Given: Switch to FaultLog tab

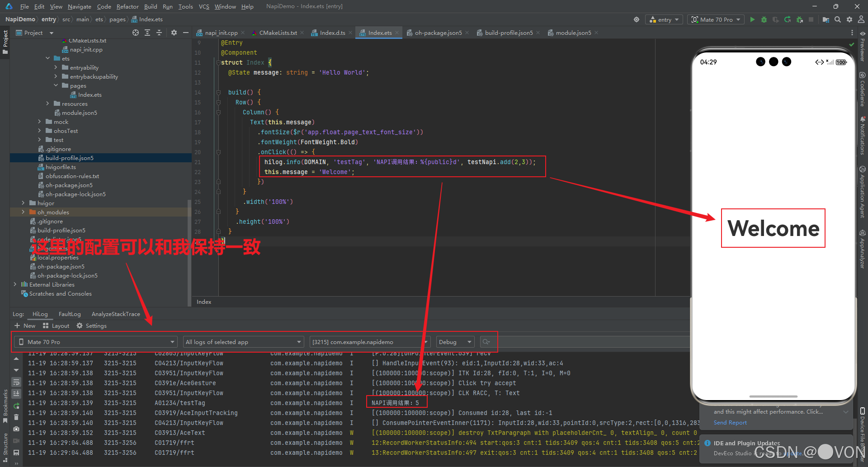Looking at the screenshot, I should [70, 314].
